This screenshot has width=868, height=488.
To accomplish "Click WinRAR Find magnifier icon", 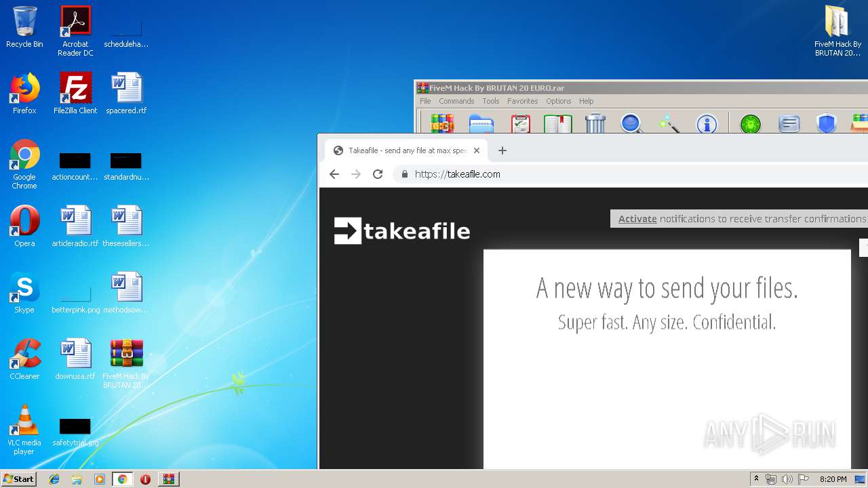I will tap(631, 124).
